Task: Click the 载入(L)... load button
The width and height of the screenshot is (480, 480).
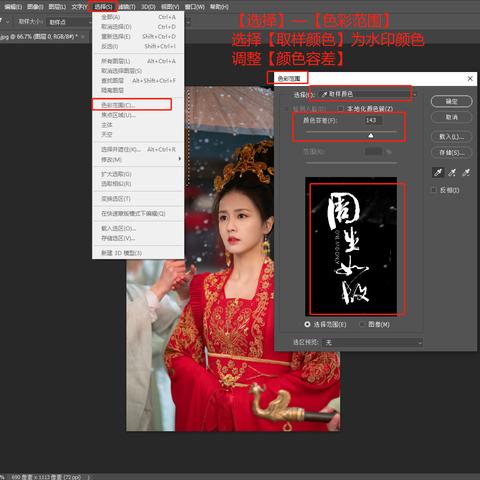Action: [452, 137]
